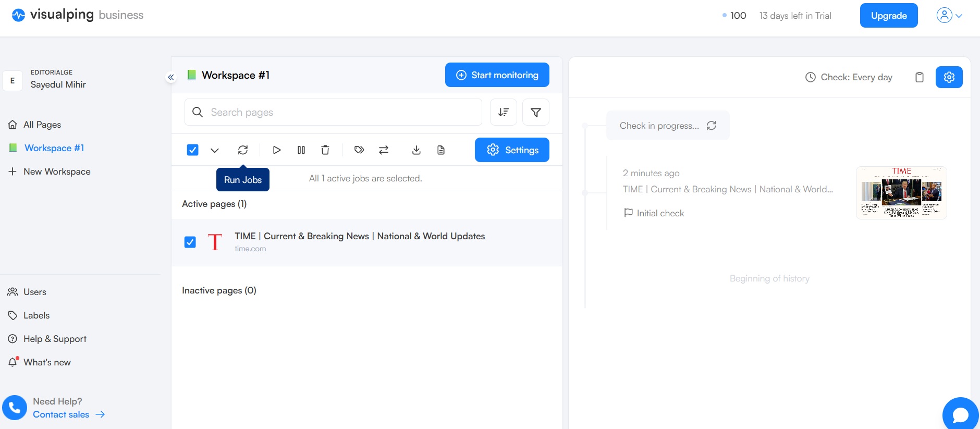Open the filter funnel button
980x429 pixels.
click(x=536, y=112)
